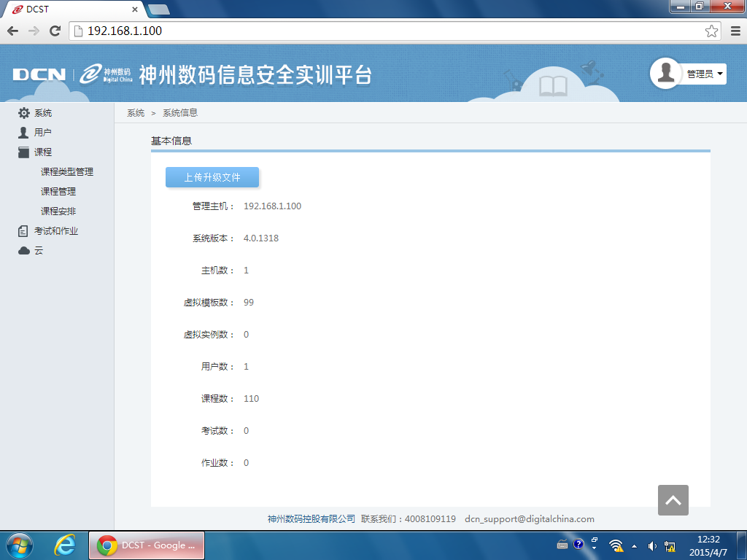Screen dimensions: 747x560
Task: Go forward in browser history
Action: pos(34,31)
